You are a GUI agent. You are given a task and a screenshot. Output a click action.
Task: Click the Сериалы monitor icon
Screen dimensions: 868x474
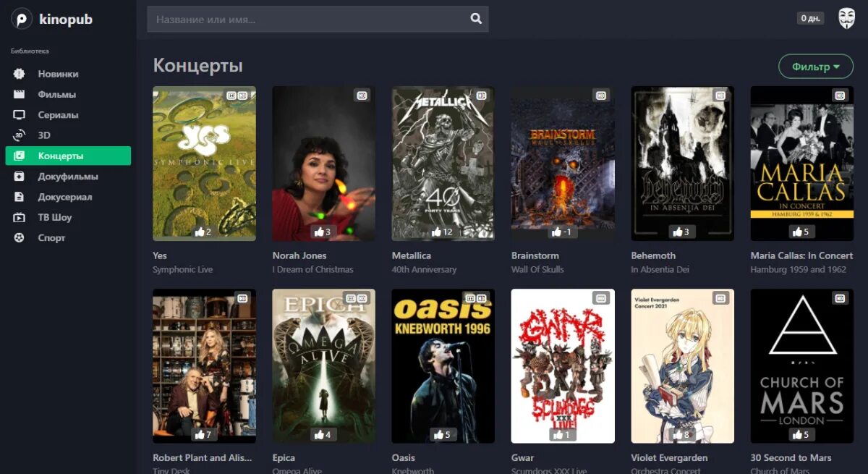20,115
